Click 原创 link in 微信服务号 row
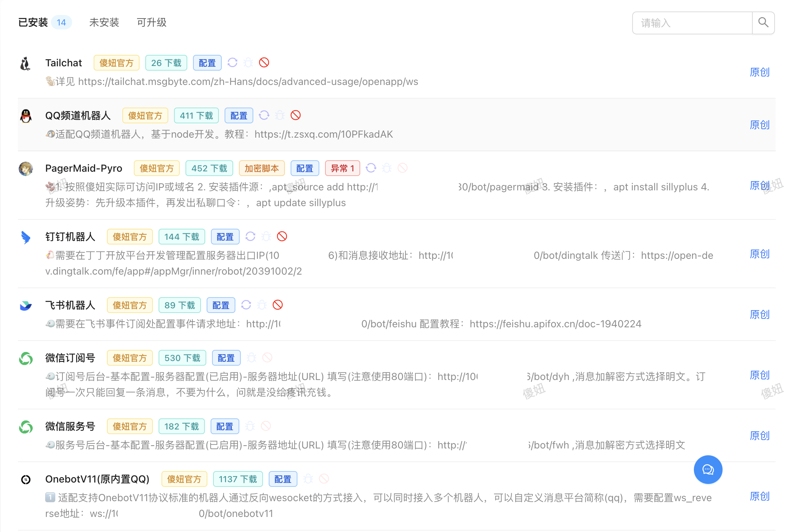 tap(760, 436)
